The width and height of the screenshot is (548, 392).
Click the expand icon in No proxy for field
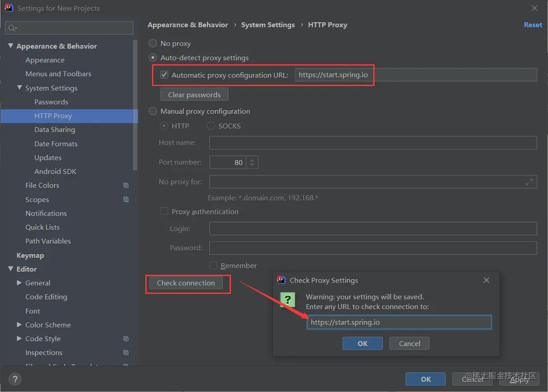point(529,182)
